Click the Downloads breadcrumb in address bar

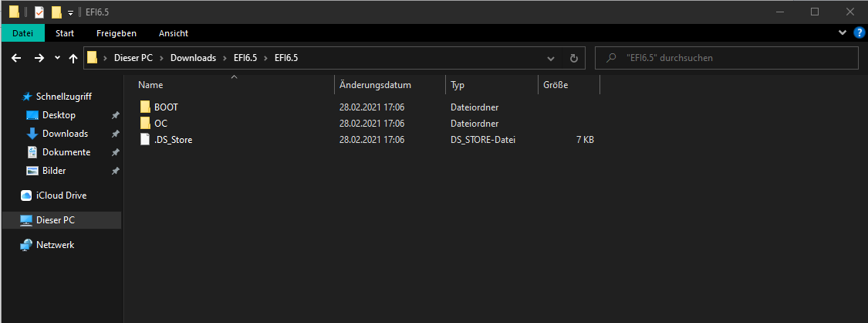(x=193, y=58)
